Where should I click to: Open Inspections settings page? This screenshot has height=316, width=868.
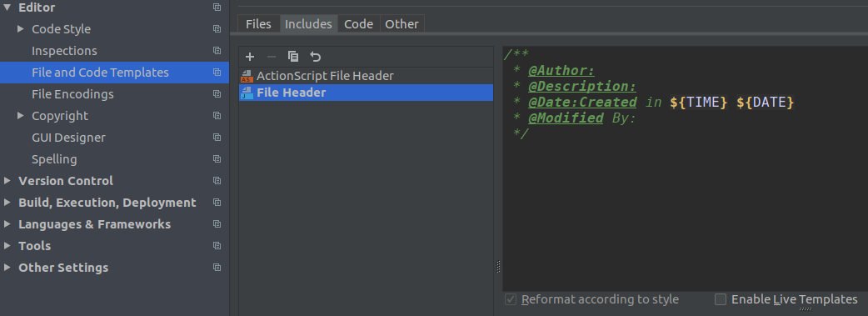pyautogui.click(x=64, y=51)
